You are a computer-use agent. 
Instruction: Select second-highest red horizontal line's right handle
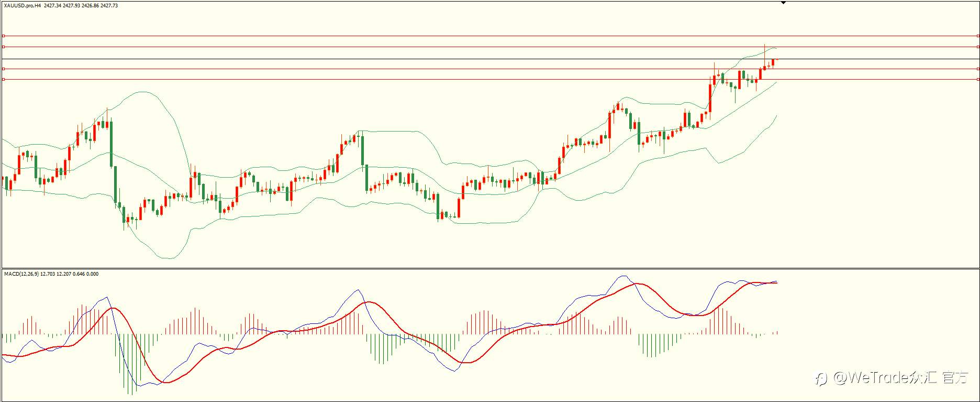coord(978,47)
